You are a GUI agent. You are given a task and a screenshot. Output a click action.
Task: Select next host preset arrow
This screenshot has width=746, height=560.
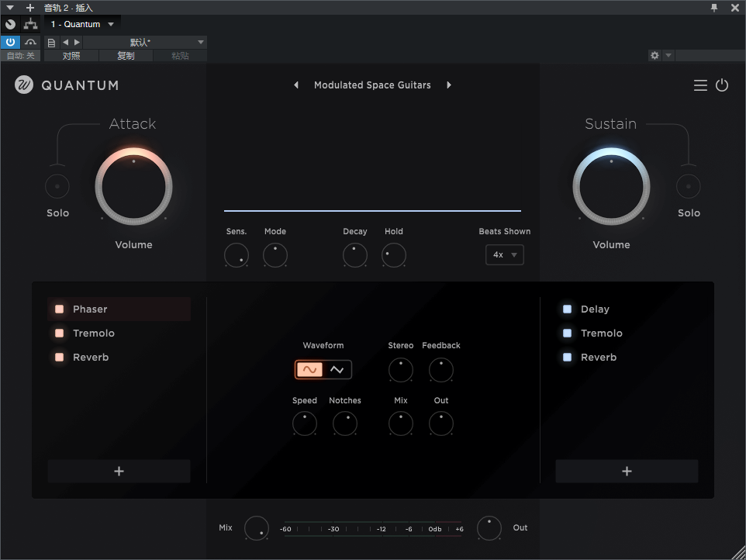click(x=77, y=43)
